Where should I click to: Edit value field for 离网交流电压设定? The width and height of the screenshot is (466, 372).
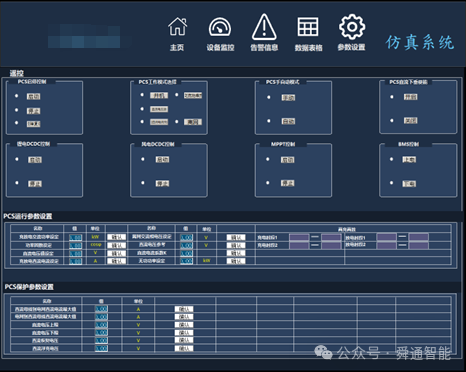pos(186,237)
